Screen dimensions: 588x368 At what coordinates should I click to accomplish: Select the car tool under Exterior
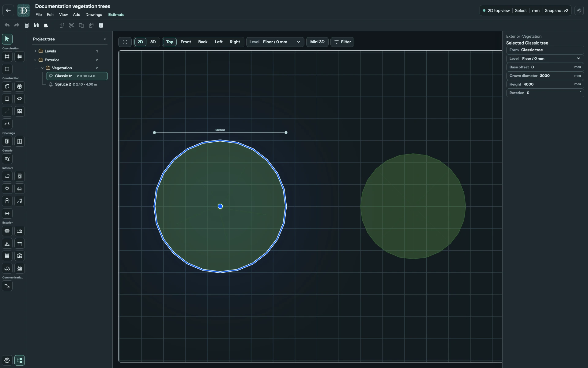point(7,268)
